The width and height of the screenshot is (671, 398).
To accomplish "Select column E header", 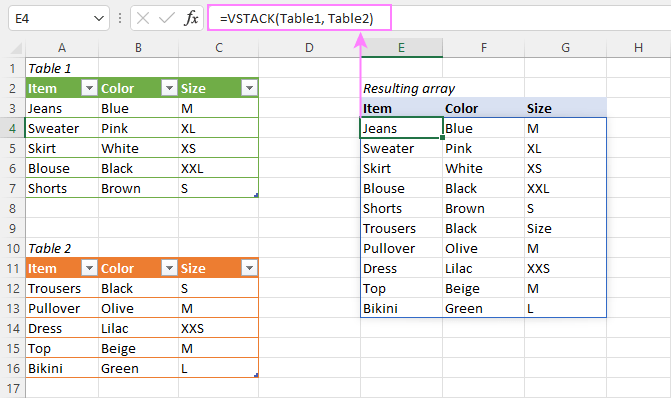I will coord(401,48).
